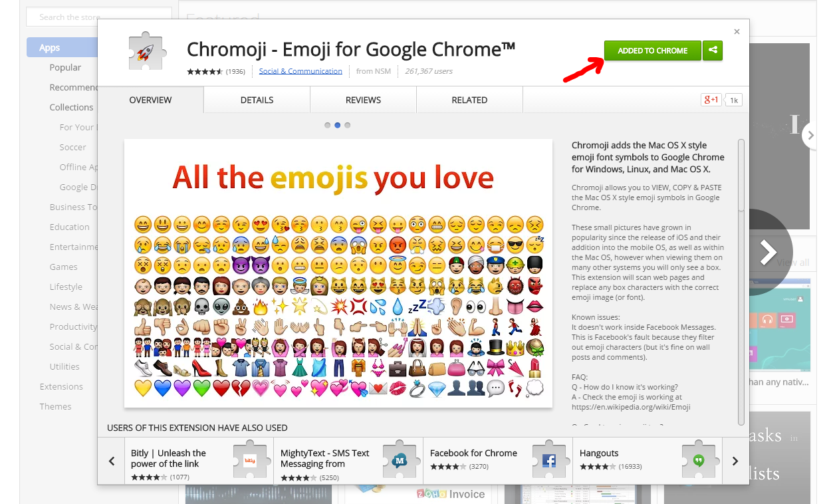
Task: Click the large next-slide chevron
Action: tap(768, 252)
